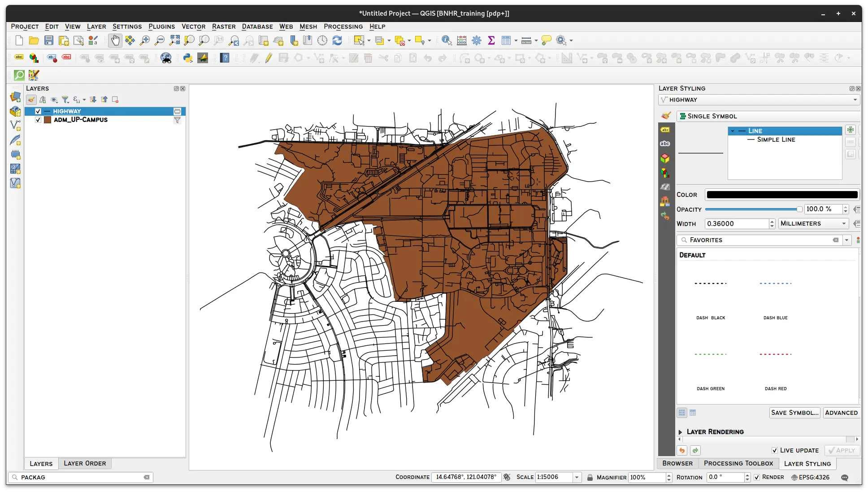
Task: Click the EPSG:4326 CRS button
Action: click(810, 477)
